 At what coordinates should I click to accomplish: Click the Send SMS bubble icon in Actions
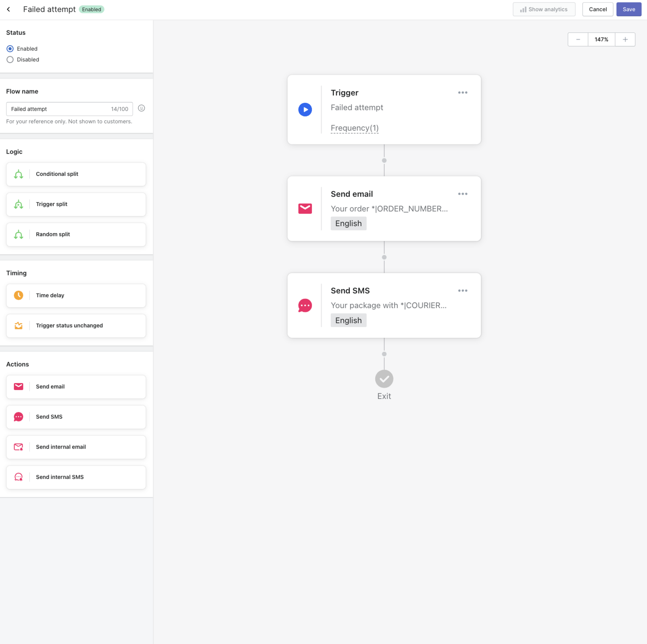19,417
